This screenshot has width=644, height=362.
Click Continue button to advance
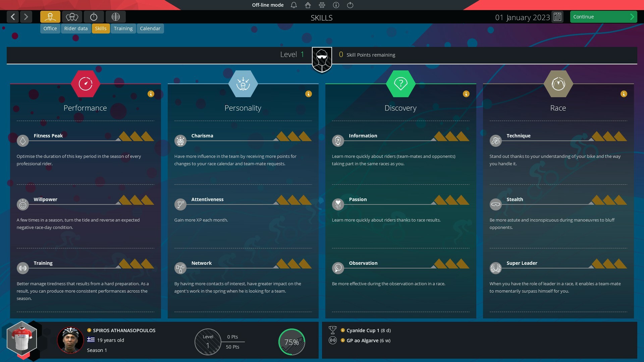(x=602, y=16)
